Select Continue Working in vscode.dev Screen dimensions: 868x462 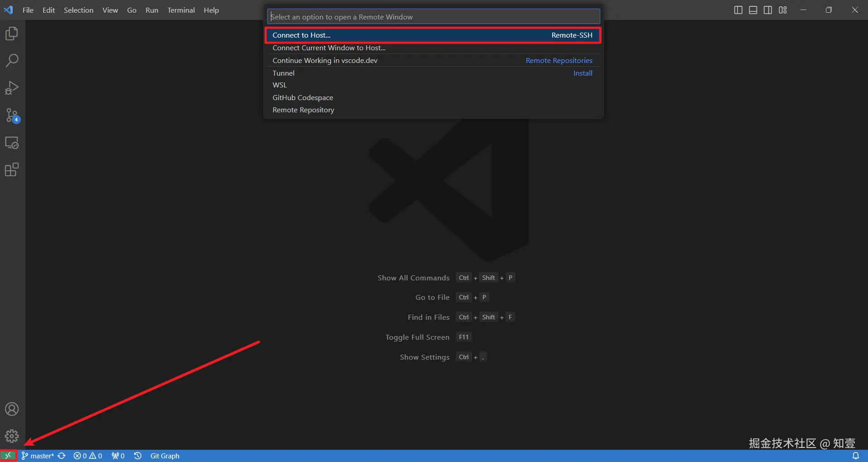(x=433, y=60)
